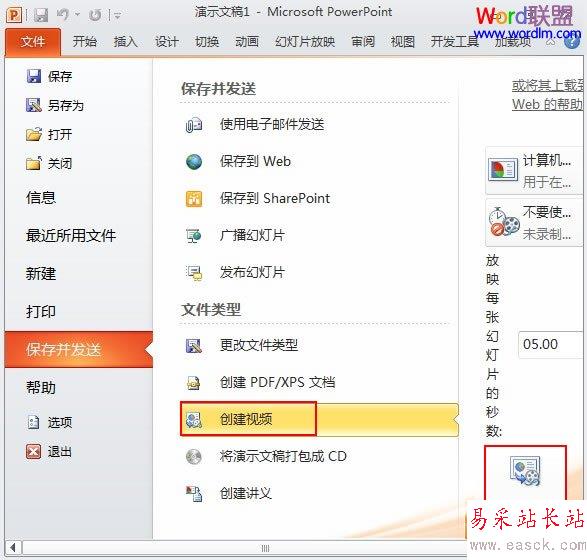Switch to the 设计 ribbon tab

pos(167,41)
